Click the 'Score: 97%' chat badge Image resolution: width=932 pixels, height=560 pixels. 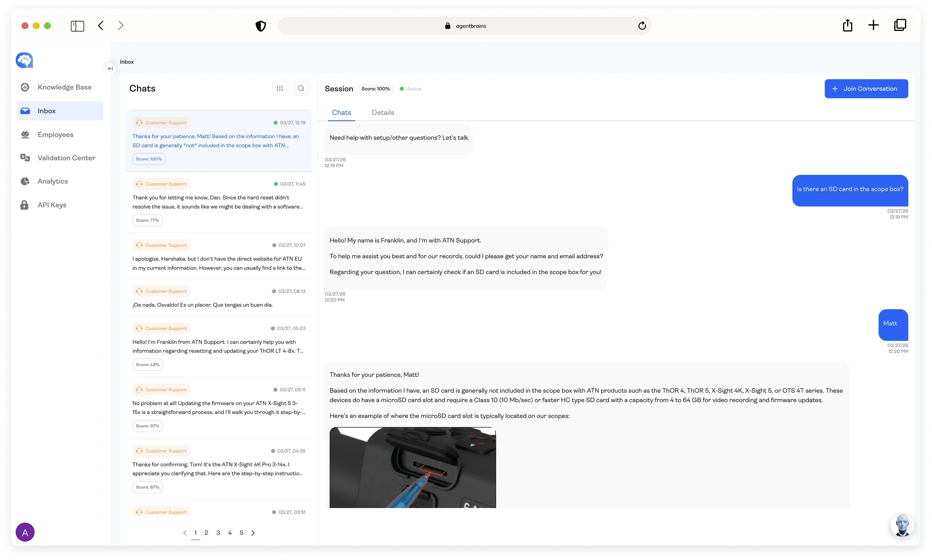[x=148, y=426]
